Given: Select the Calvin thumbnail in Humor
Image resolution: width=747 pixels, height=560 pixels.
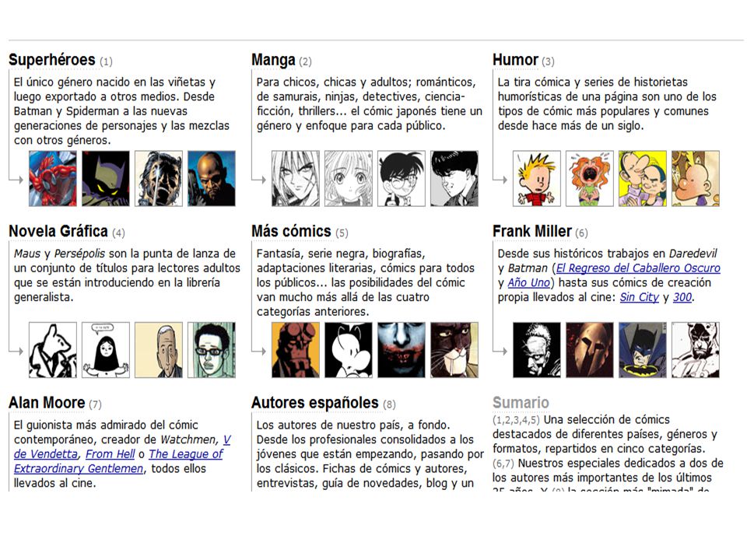Looking at the screenshot, I should [536, 179].
